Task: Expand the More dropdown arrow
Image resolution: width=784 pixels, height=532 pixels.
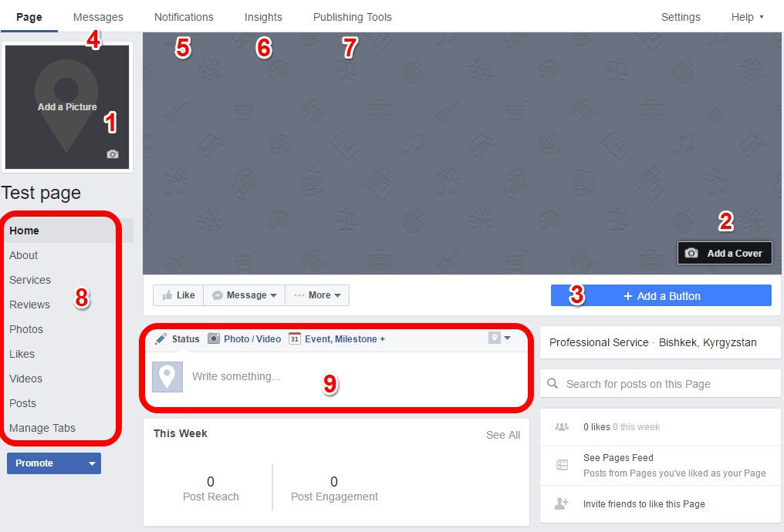Action: pos(337,295)
